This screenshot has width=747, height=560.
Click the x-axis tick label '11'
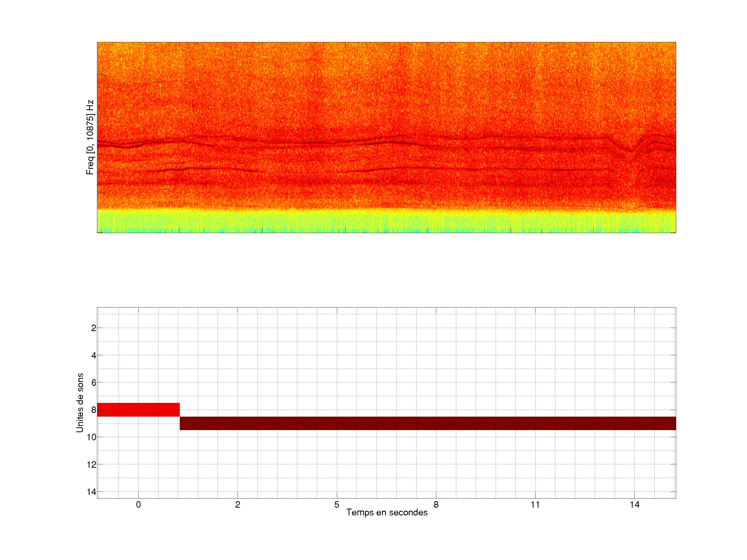535,505
